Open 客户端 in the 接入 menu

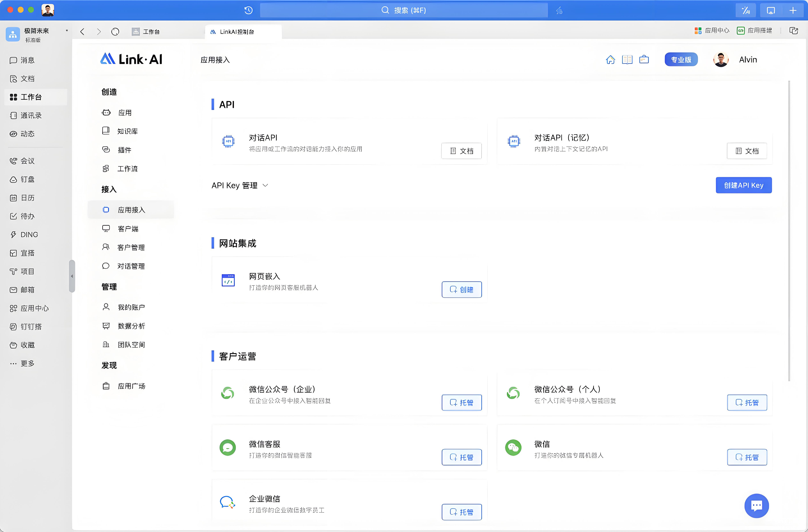[120, 228]
